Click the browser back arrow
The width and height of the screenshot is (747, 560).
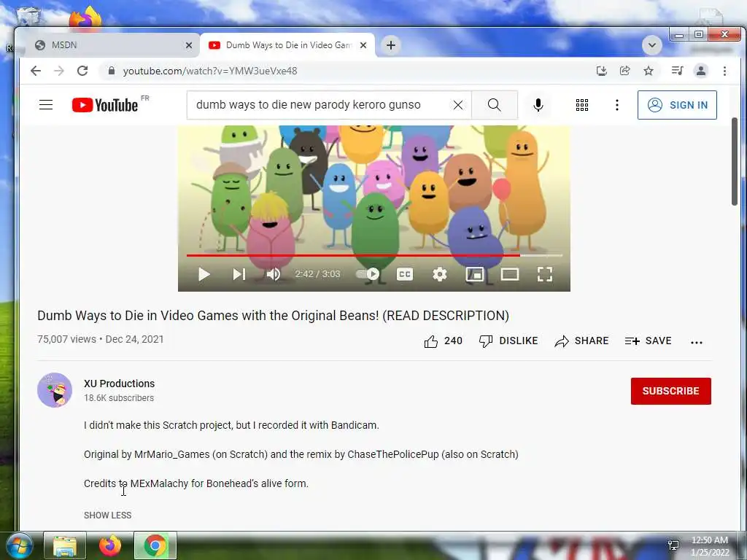(x=36, y=71)
